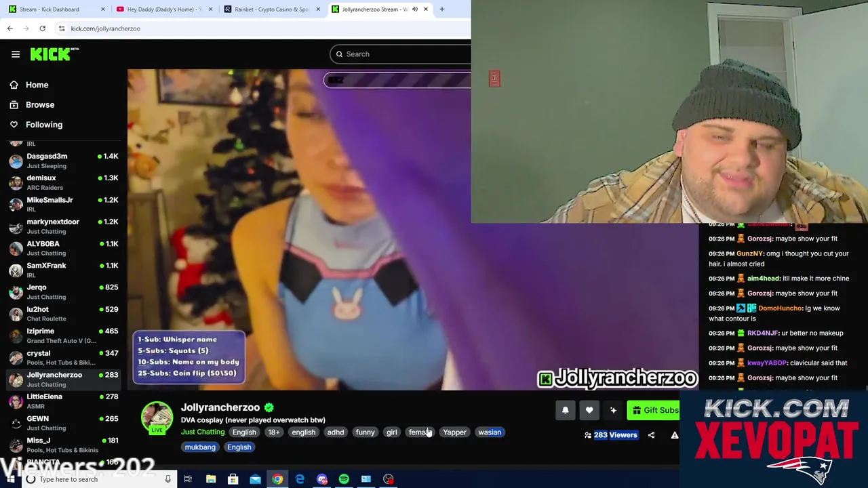Image resolution: width=868 pixels, height=488 pixels.
Task: Click GunzNY username in chat
Action: coord(750,253)
